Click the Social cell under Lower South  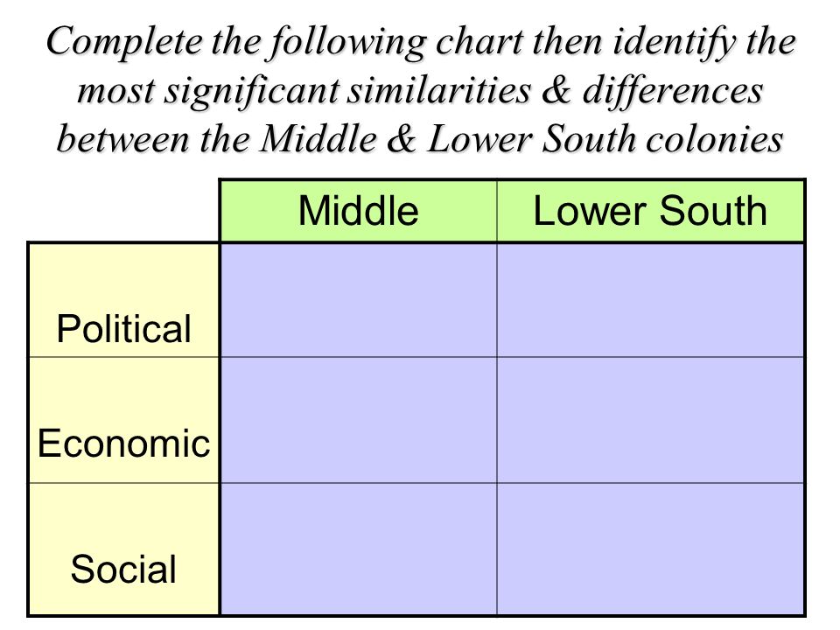pos(650,549)
